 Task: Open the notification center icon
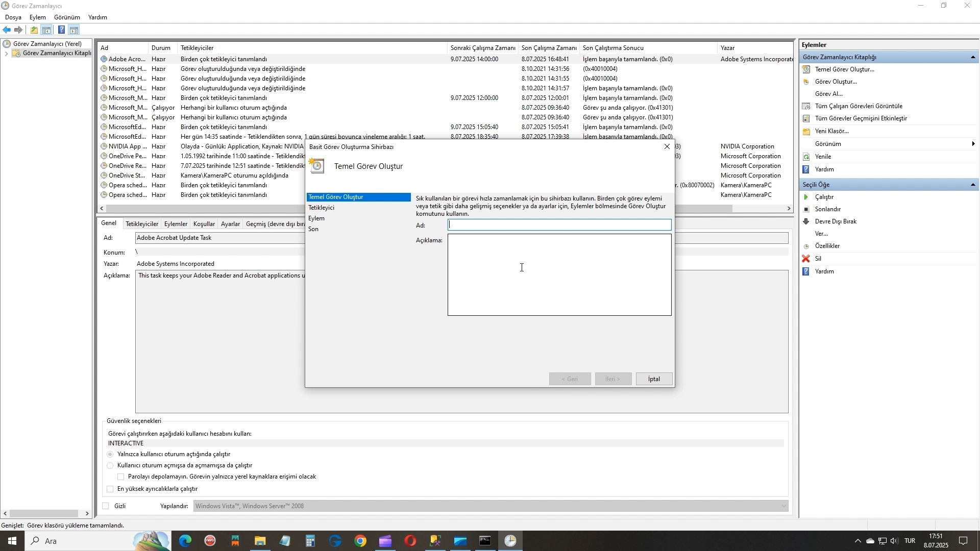(x=963, y=541)
